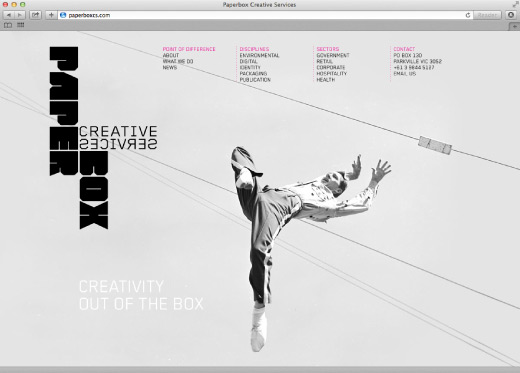
Task: Add a bookmark with the plus button
Action: coord(51,15)
